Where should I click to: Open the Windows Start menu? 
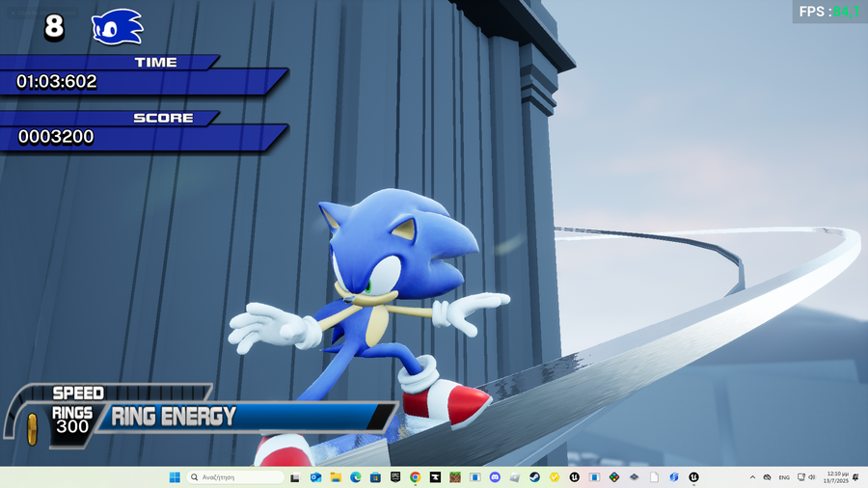coord(175,477)
